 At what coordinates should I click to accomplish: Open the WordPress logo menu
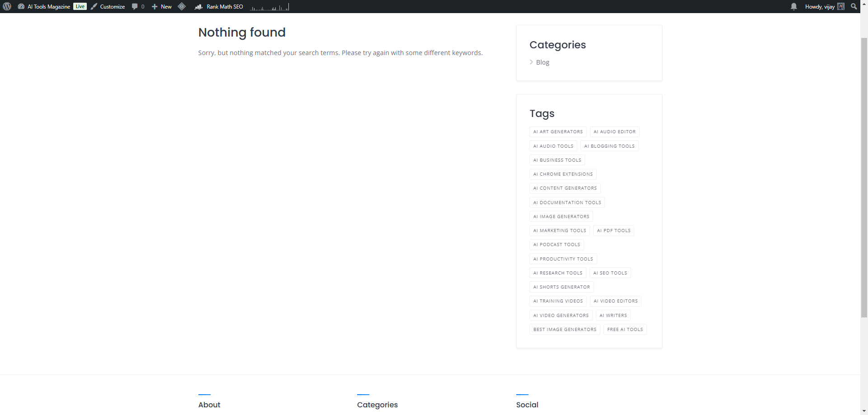coord(7,6)
